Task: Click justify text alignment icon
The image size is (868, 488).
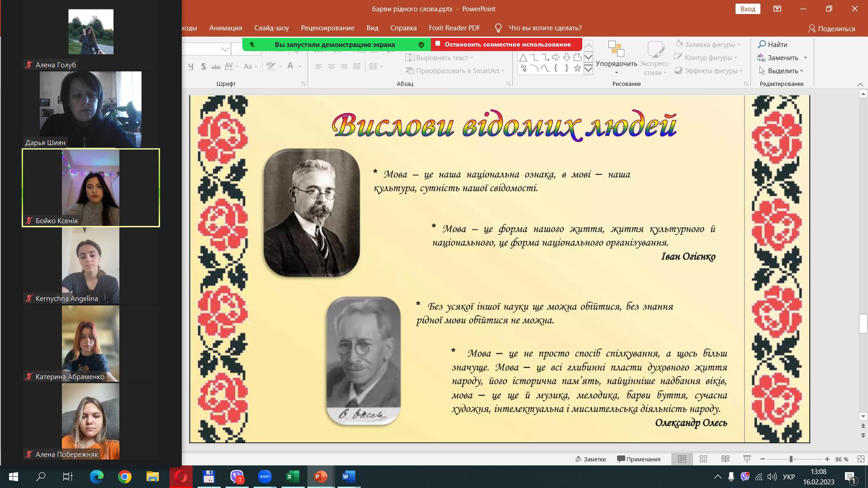Action: (357, 66)
